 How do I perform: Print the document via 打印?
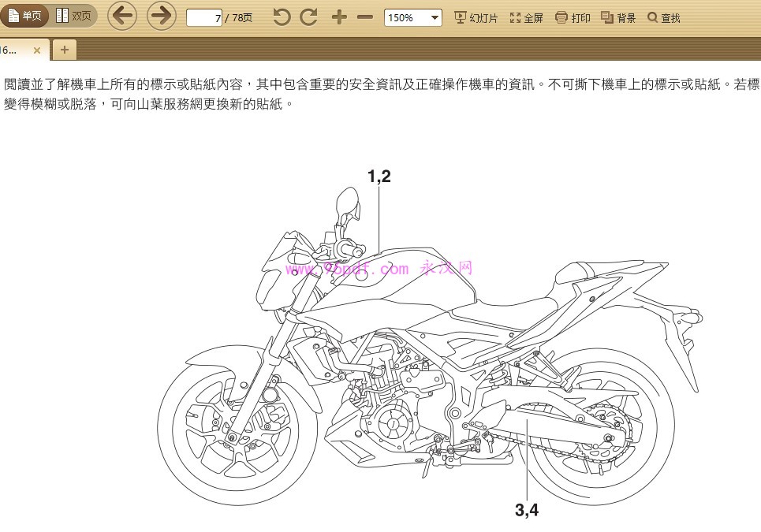(x=572, y=17)
